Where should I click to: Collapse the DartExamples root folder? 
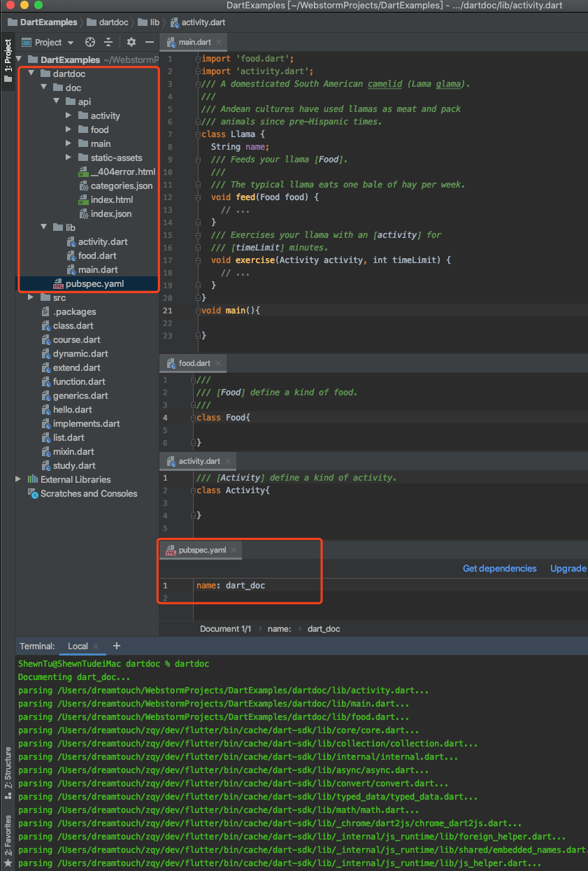coord(19,59)
